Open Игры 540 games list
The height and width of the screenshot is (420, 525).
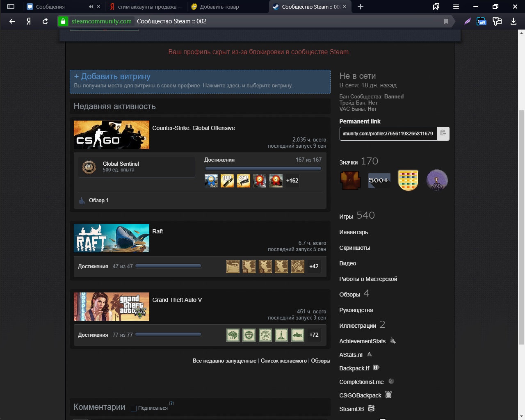[x=357, y=216]
